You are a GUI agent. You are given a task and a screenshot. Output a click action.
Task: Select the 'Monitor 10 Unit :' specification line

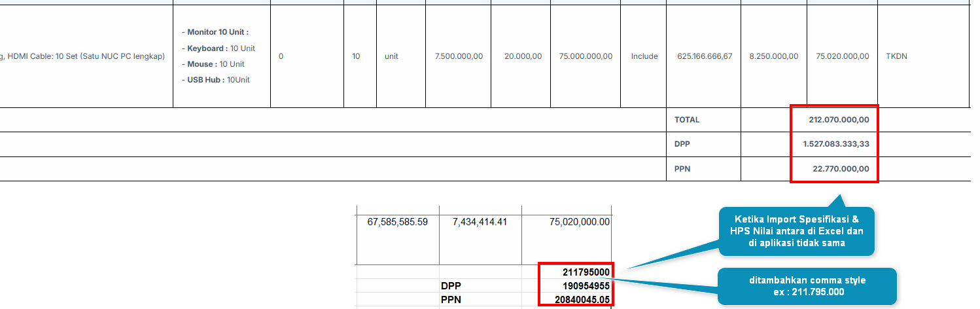pyautogui.click(x=215, y=32)
